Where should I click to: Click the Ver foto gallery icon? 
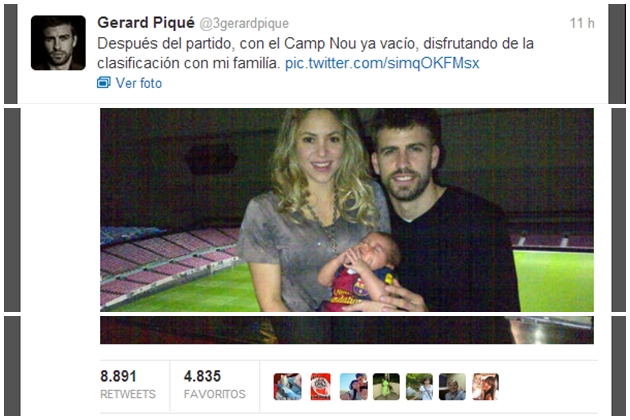[x=104, y=82]
